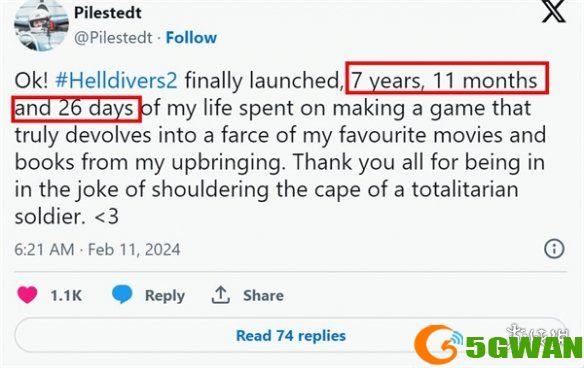Click the 1.1K like count
584x368 pixels.
pyautogui.click(x=66, y=295)
